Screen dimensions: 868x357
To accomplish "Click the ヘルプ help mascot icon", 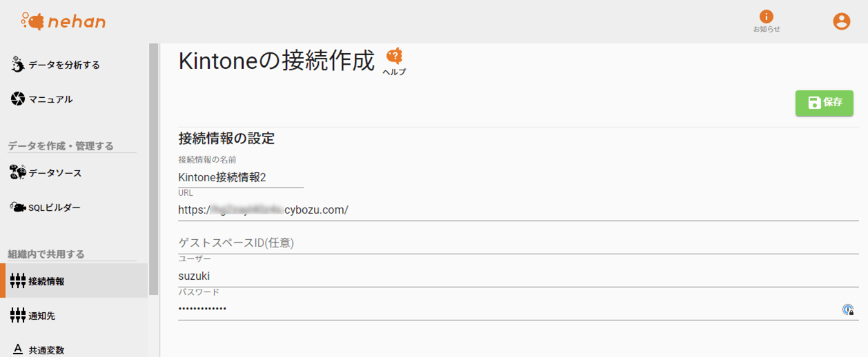I will pos(394,58).
